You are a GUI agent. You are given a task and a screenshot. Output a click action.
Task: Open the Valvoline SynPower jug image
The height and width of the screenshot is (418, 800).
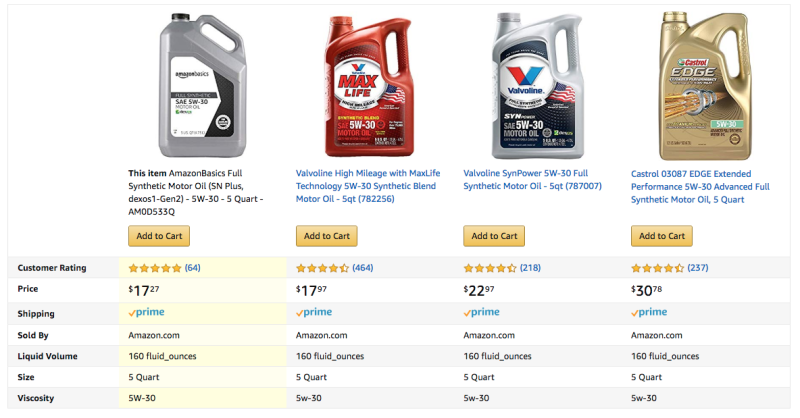click(538, 87)
